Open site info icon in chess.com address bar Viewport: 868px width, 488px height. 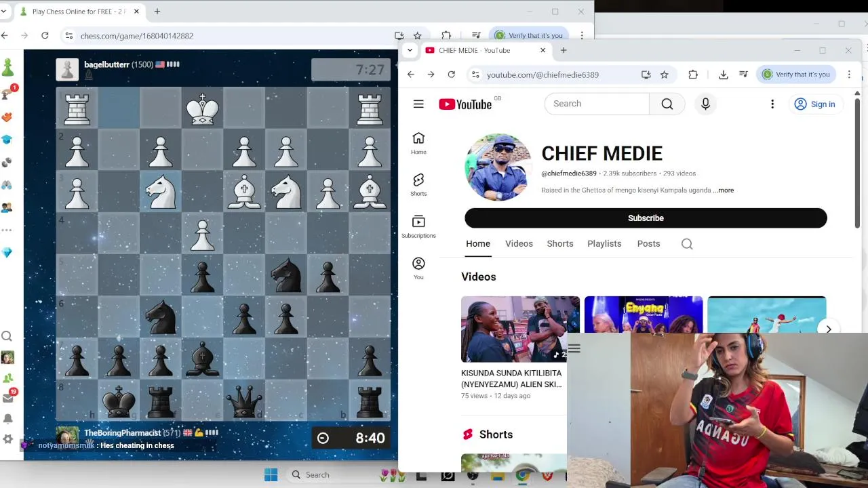(x=68, y=35)
